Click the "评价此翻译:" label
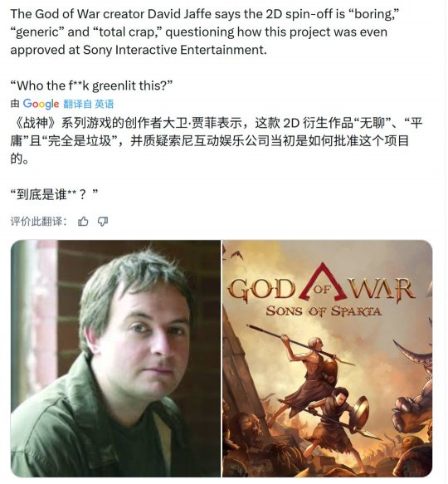 click(x=38, y=222)
